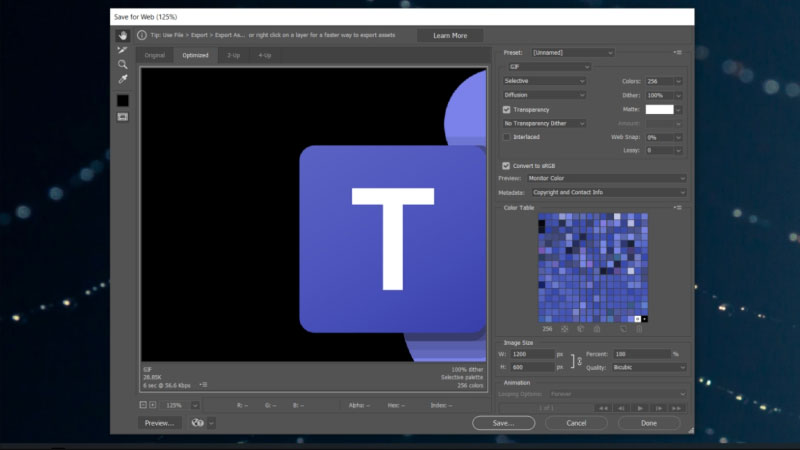Image resolution: width=800 pixels, height=450 pixels.
Task: Switch to the 2-Up tab
Action: point(233,55)
